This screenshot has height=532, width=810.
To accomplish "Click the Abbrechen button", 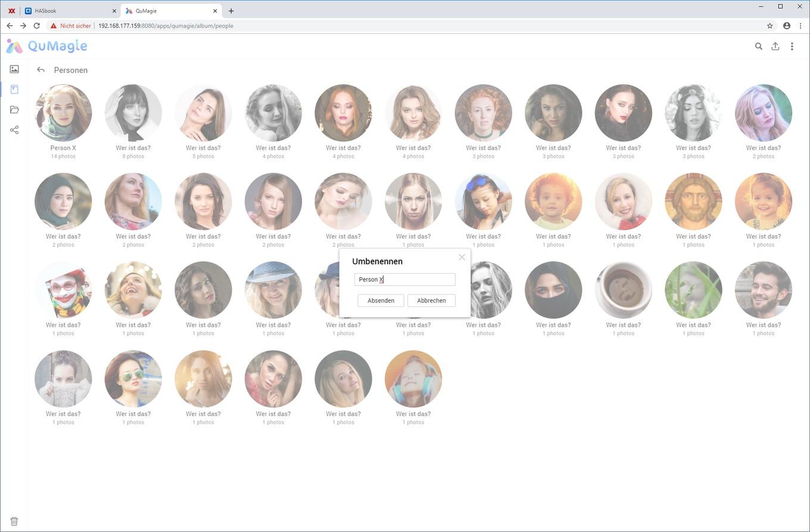I will coord(431,301).
